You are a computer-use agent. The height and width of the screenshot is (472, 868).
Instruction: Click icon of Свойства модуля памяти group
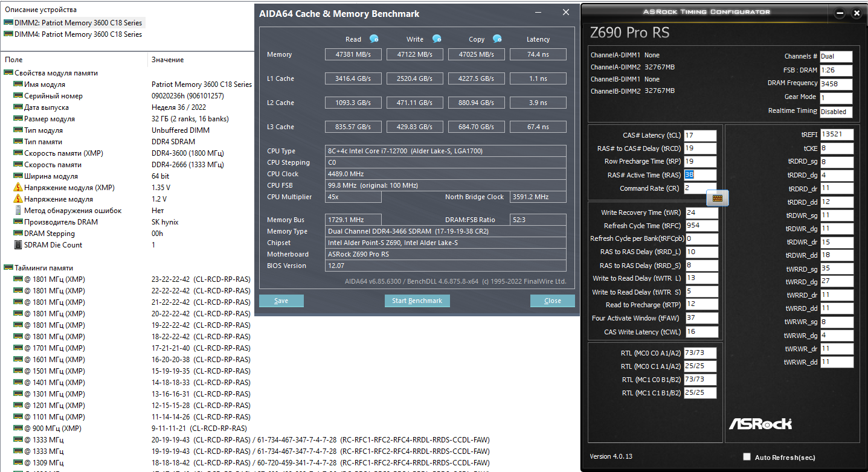[x=8, y=73]
